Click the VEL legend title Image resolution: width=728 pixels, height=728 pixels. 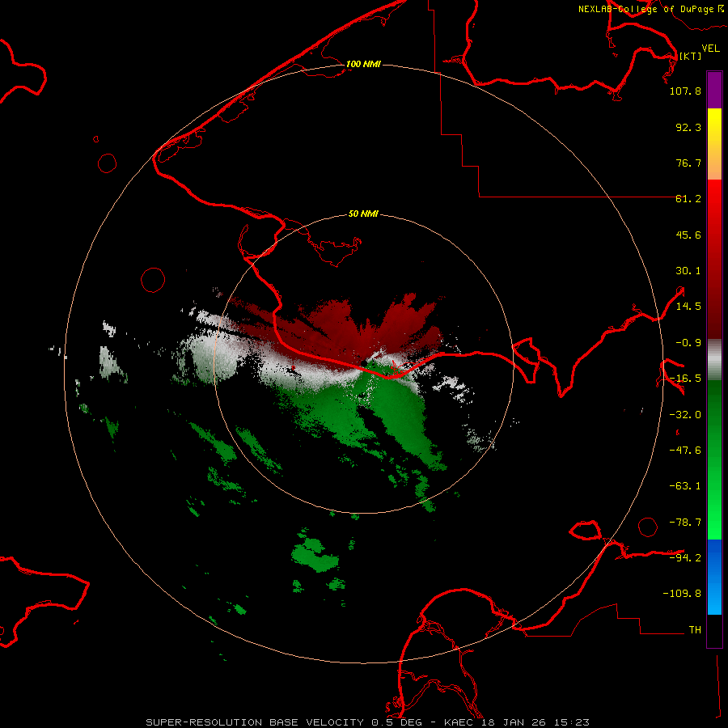(710, 49)
